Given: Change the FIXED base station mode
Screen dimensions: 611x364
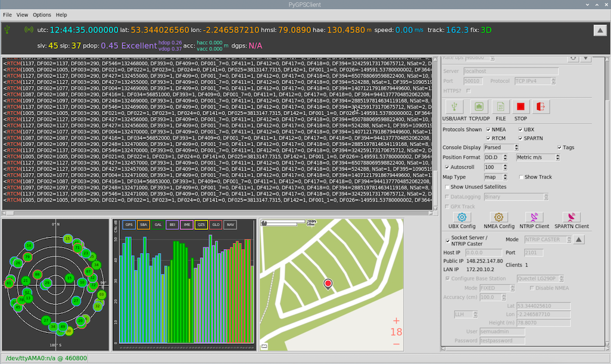Looking at the screenshot, I should [497, 288].
